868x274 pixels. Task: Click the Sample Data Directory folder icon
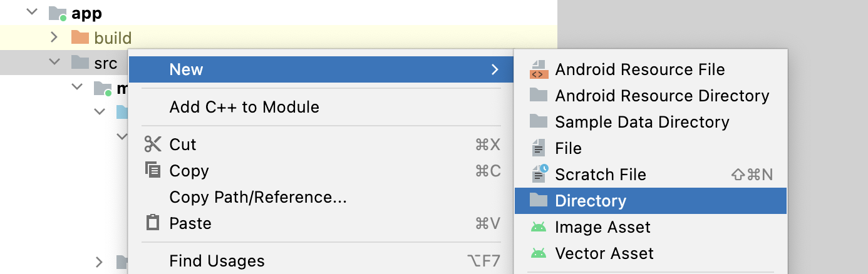point(539,121)
